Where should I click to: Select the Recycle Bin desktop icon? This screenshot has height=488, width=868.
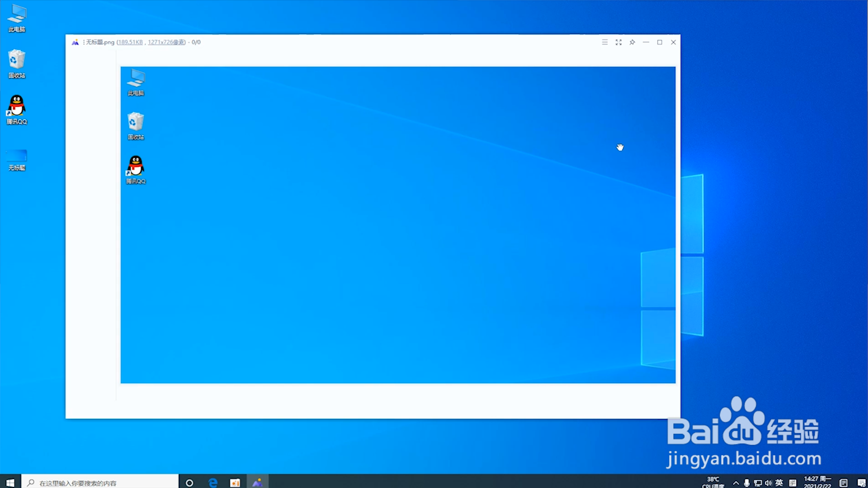[17, 64]
